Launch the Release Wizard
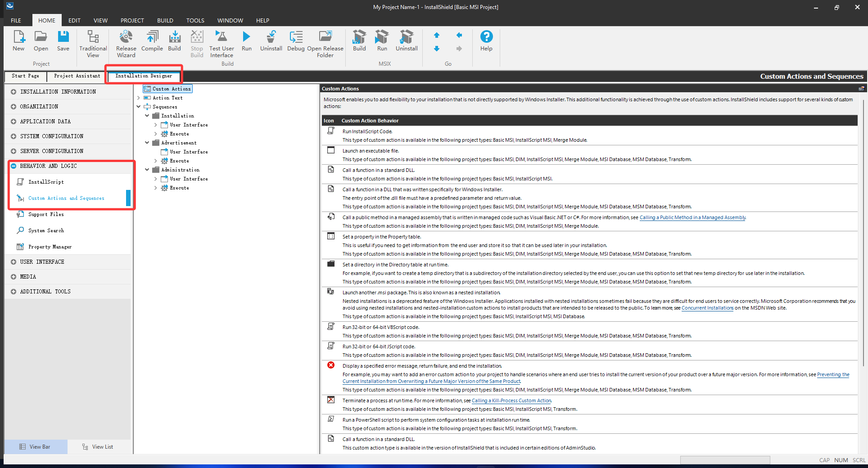 (x=126, y=44)
